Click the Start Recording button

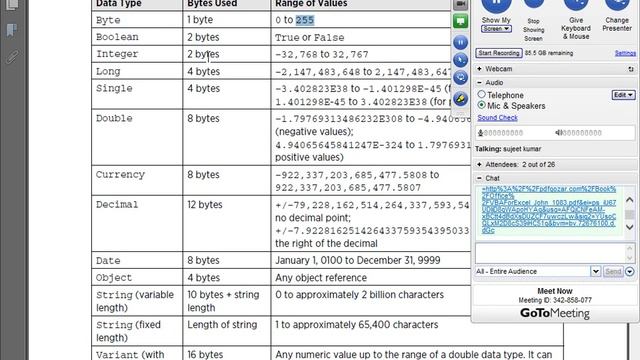[x=499, y=53]
